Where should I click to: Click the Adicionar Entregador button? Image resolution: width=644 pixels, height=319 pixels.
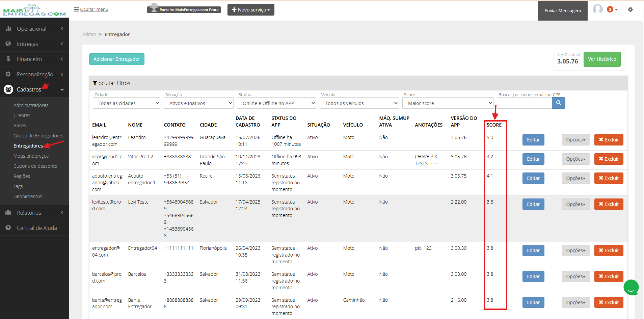[x=117, y=59]
